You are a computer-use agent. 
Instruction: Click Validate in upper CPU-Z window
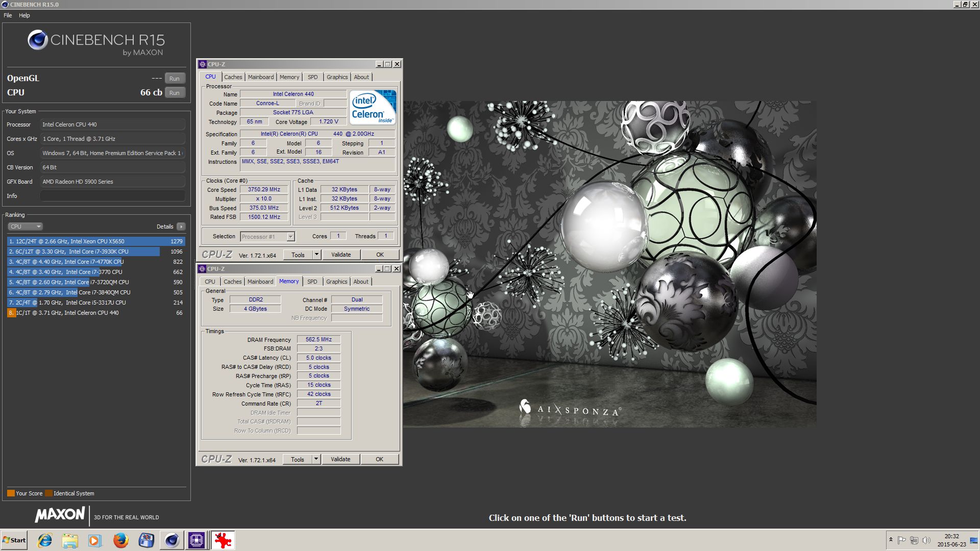(x=341, y=255)
